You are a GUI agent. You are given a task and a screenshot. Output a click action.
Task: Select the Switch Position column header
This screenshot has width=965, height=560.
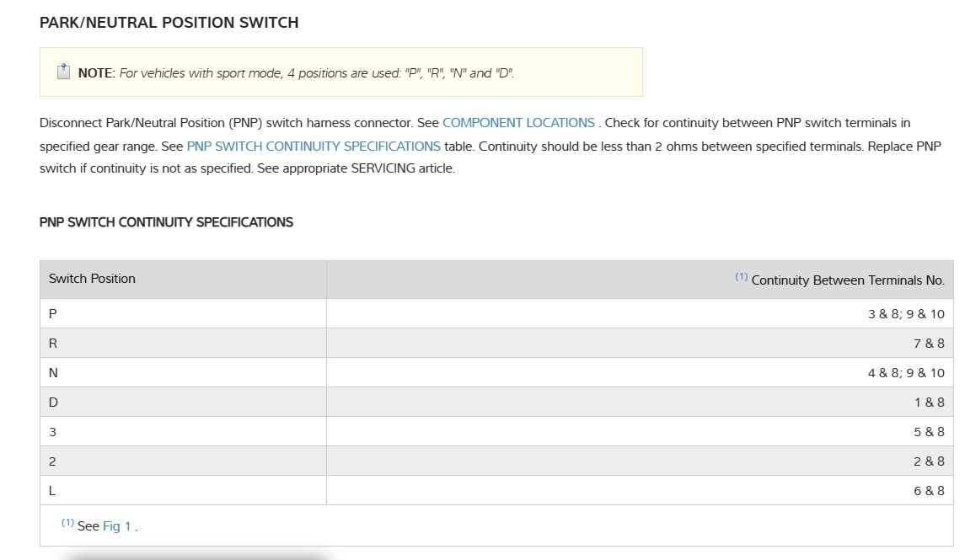pyautogui.click(x=92, y=279)
